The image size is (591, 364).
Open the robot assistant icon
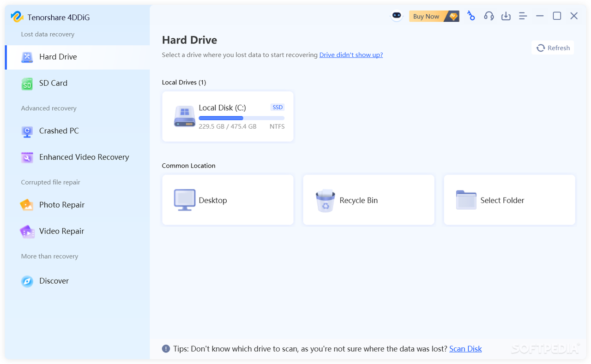point(397,16)
